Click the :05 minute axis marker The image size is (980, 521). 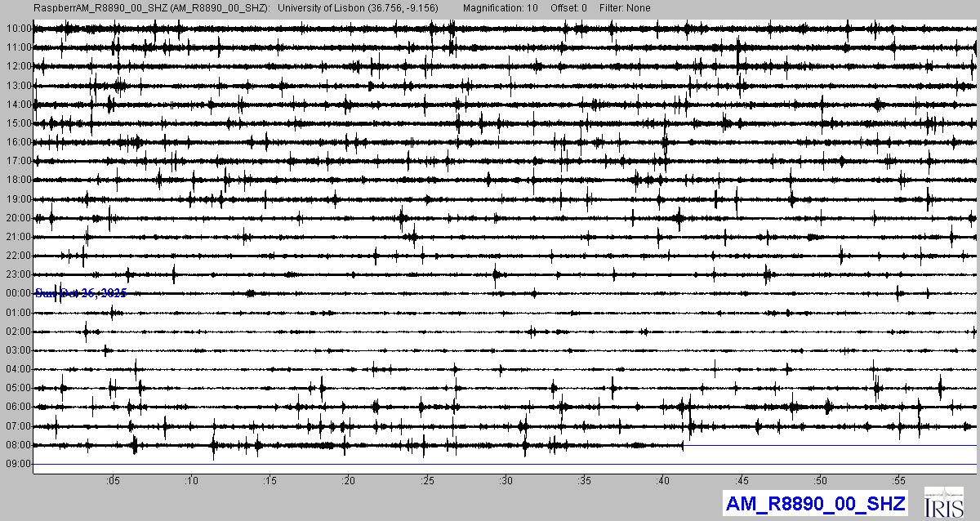(113, 480)
